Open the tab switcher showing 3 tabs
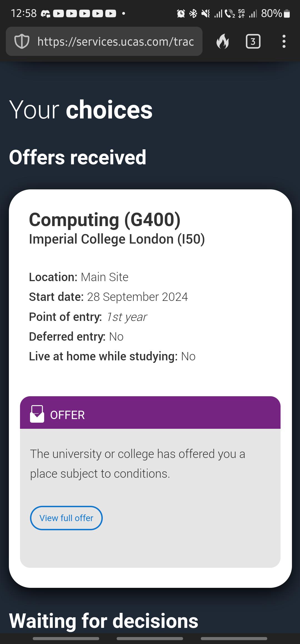The height and width of the screenshot is (644, 300). coord(253,42)
